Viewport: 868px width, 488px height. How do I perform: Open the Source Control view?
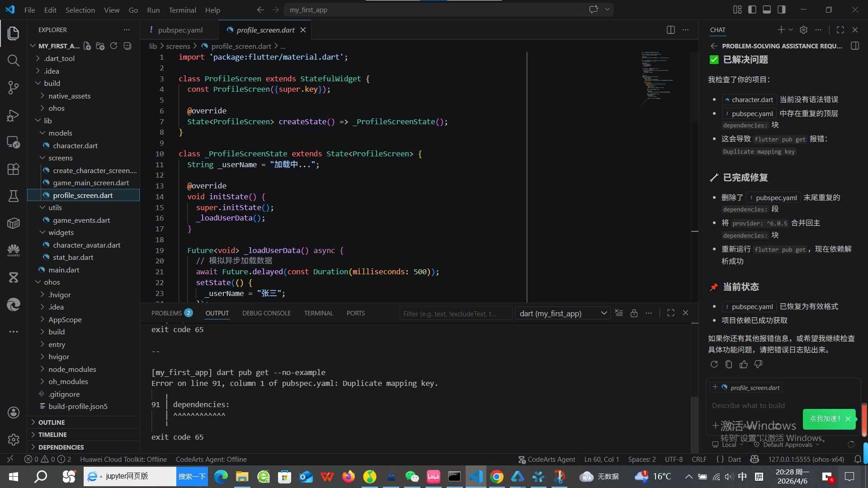point(14,87)
